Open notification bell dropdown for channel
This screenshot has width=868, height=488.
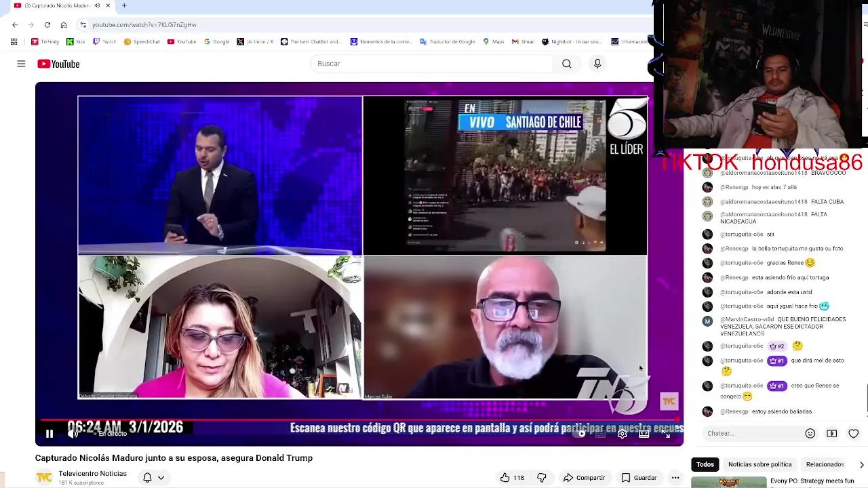click(154, 478)
